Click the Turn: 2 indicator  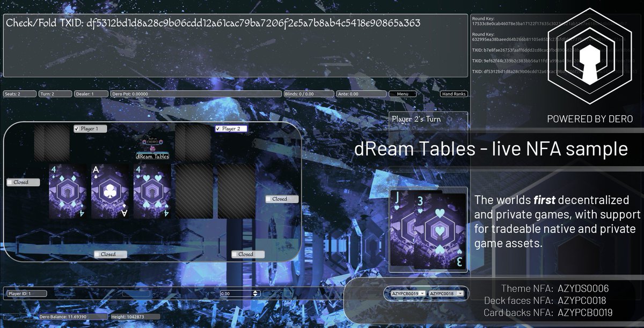pos(55,94)
